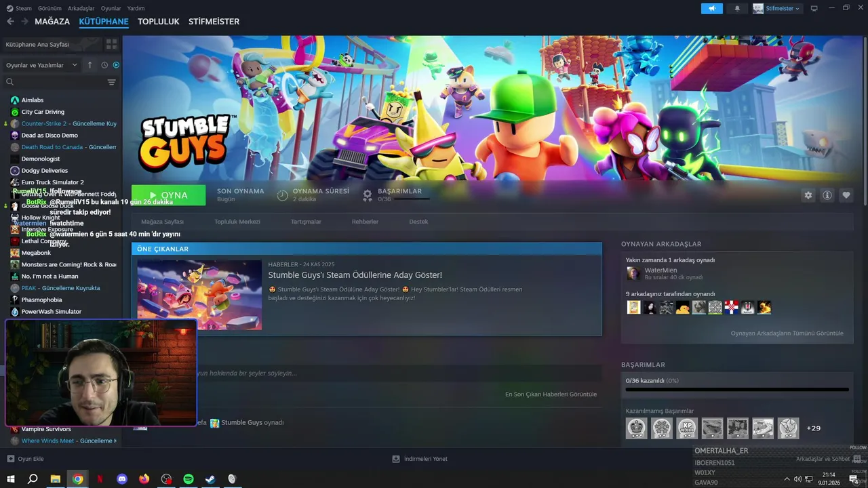
Task: Go forward with the right arrow
Action: 24,22
